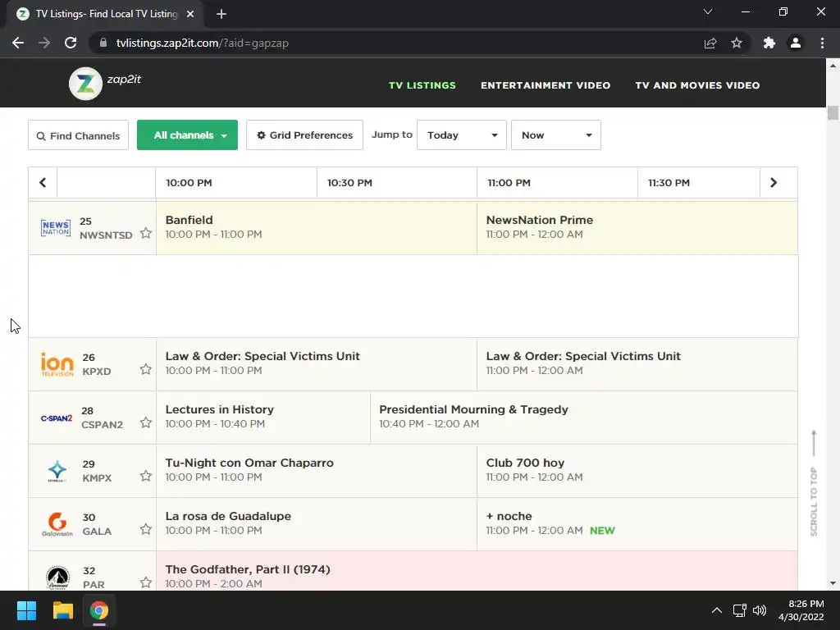Open the Grid Preferences settings
The image size is (840, 630).
pyautogui.click(x=304, y=135)
